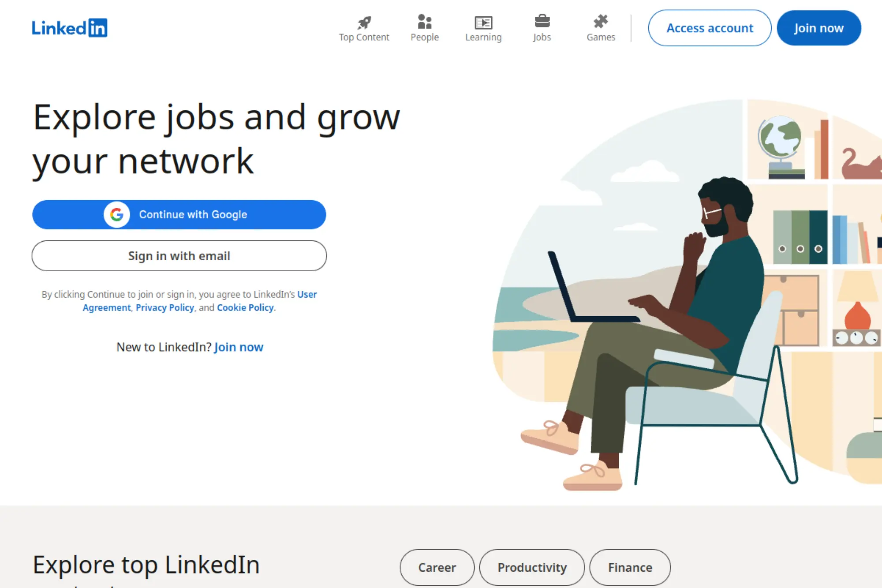Image resolution: width=882 pixels, height=588 pixels.
Task: Click the LinkedIn logo
Action: click(x=69, y=28)
